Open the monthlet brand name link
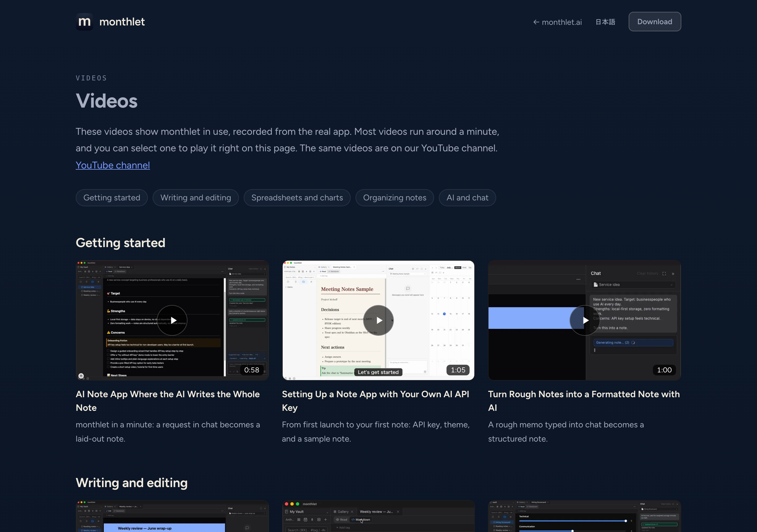Screen dimensions: 757x532 (x=122, y=22)
